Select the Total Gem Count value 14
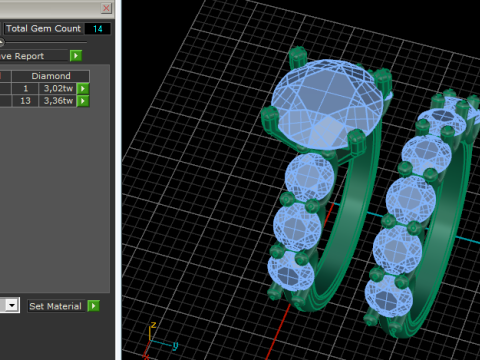This screenshot has width=480, height=360. [x=98, y=29]
